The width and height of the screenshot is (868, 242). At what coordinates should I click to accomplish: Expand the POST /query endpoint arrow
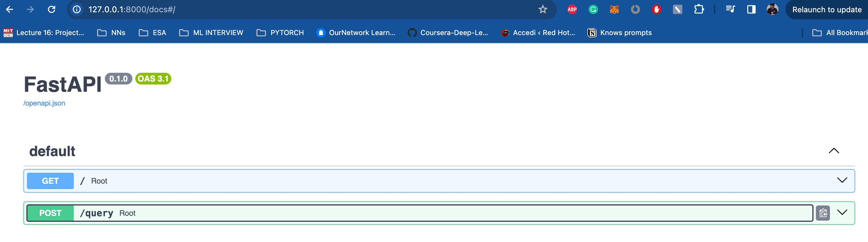(842, 212)
